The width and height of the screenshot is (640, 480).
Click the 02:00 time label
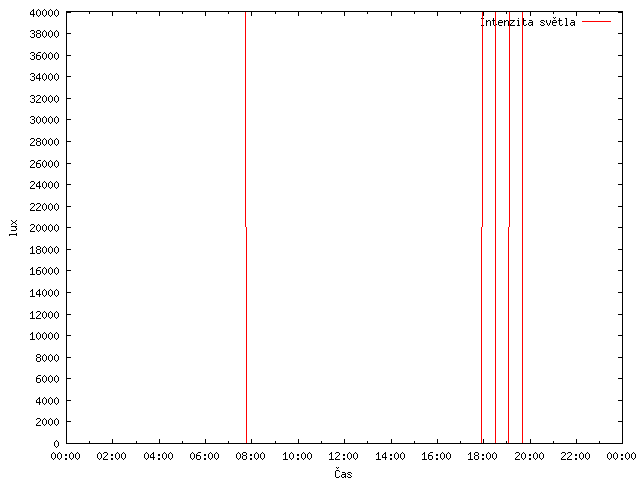[111, 456]
